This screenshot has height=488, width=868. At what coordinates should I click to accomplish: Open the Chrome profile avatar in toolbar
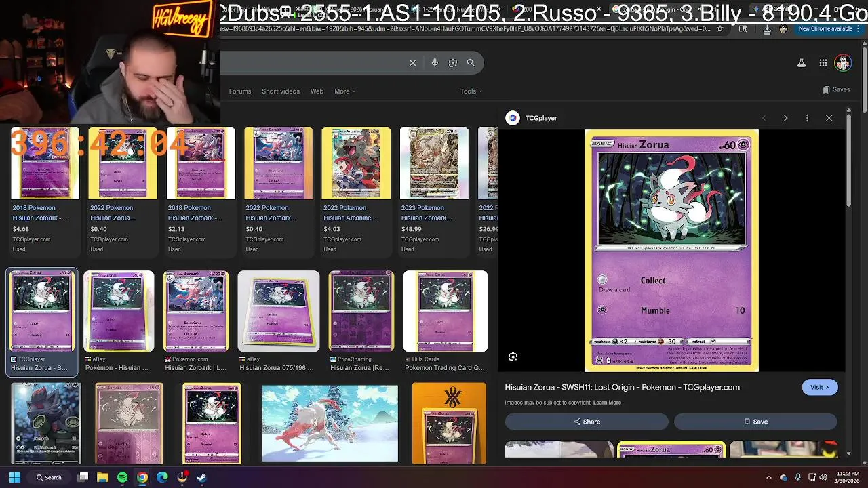(x=783, y=29)
